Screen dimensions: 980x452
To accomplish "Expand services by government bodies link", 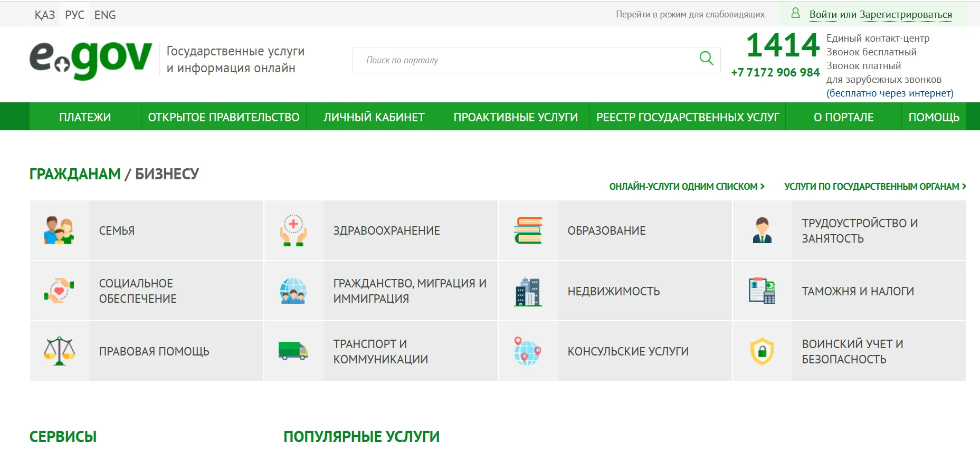I will tap(874, 187).
